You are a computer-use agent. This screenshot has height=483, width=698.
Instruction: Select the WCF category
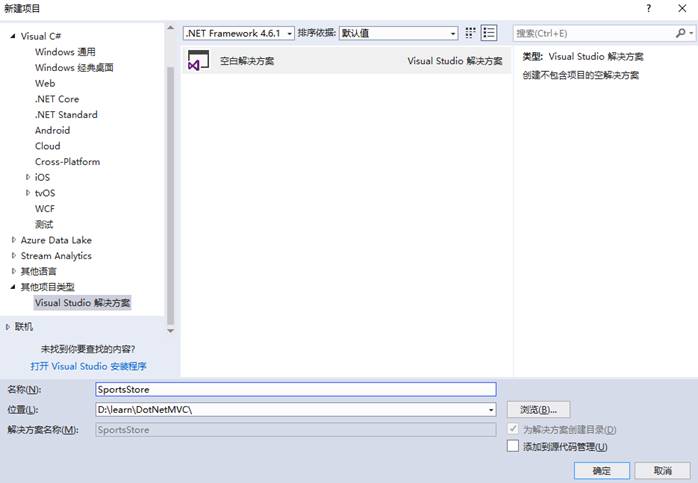pyautogui.click(x=45, y=209)
